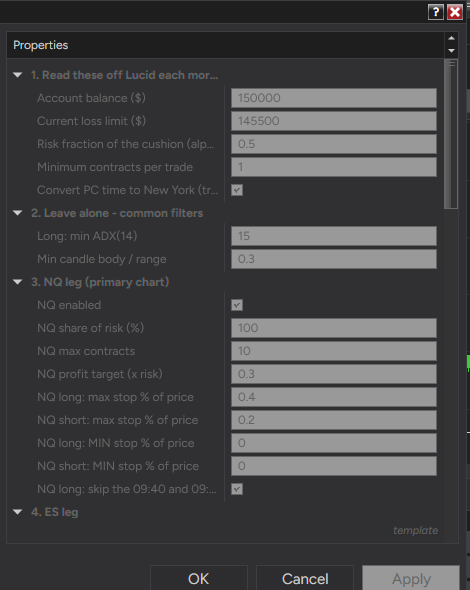Edit NQ short: MIN stop % field
This screenshot has height=590, width=470.
pos(334,466)
